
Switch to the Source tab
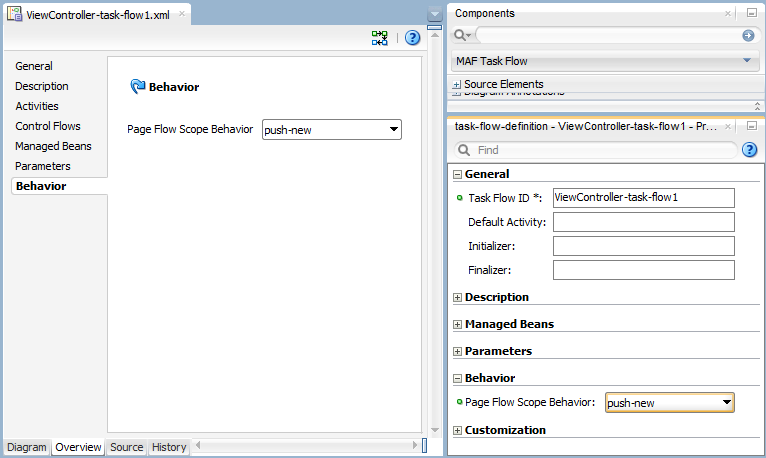click(x=127, y=447)
